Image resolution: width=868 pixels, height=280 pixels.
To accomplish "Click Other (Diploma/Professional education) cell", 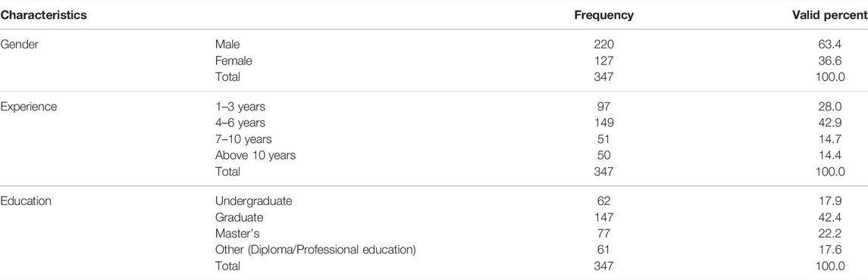I will (x=315, y=250).
